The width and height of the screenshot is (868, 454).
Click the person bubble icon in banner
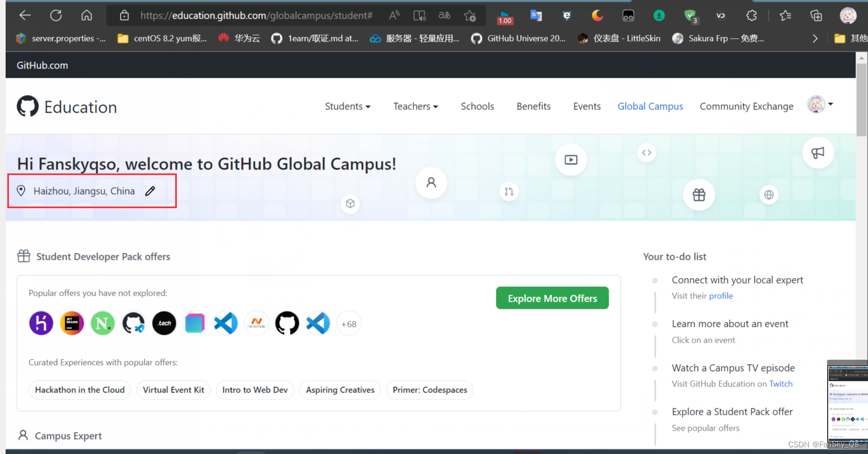pyautogui.click(x=431, y=182)
